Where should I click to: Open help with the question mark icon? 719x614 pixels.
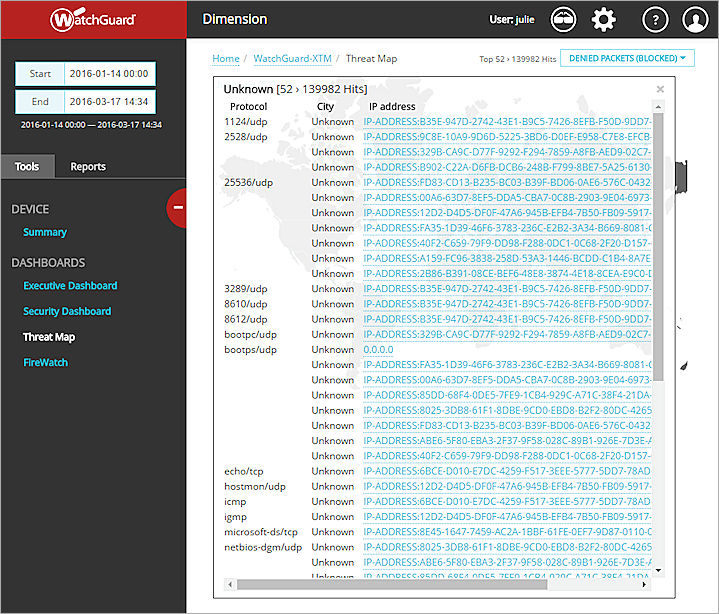click(654, 19)
